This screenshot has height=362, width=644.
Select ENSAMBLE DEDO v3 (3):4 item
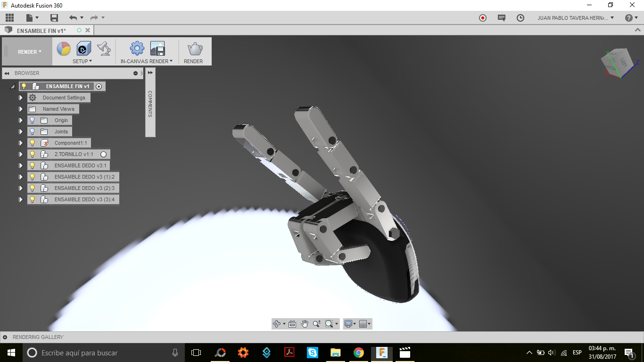coord(84,199)
